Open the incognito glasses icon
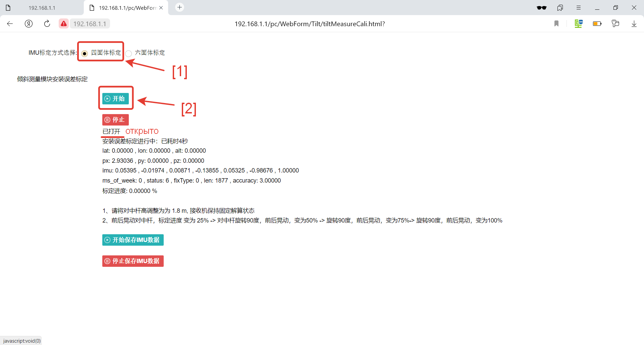Image resolution: width=644 pixels, height=345 pixels. tap(542, 8)
